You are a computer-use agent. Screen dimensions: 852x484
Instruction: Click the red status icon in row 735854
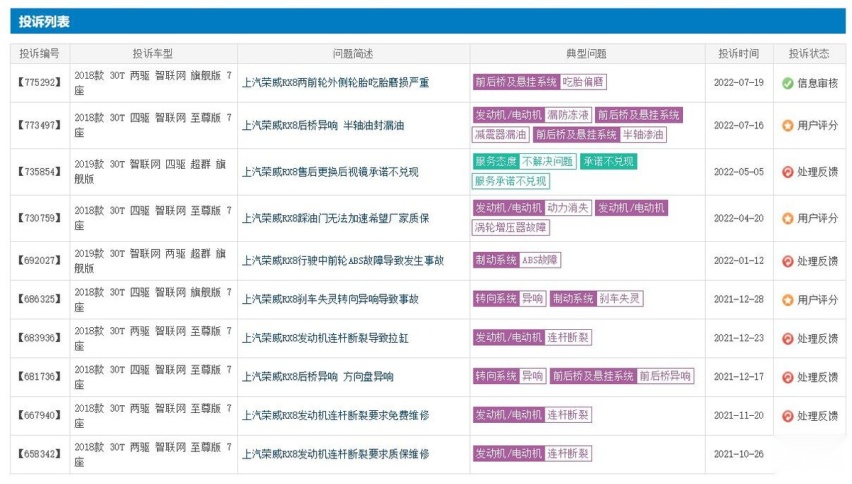tap(787, 172)
